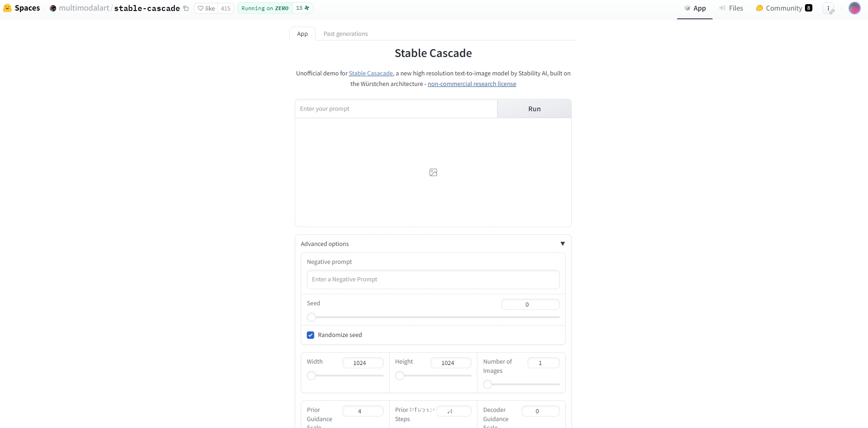Switch to the Past generations tab
Screen dimensions: 868x428
(345, 34)
